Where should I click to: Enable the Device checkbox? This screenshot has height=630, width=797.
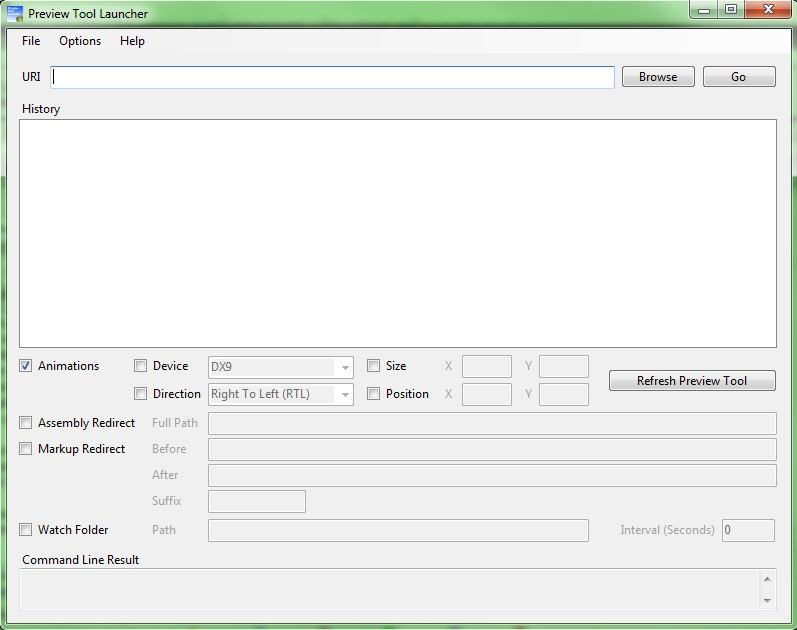point(140,366)
